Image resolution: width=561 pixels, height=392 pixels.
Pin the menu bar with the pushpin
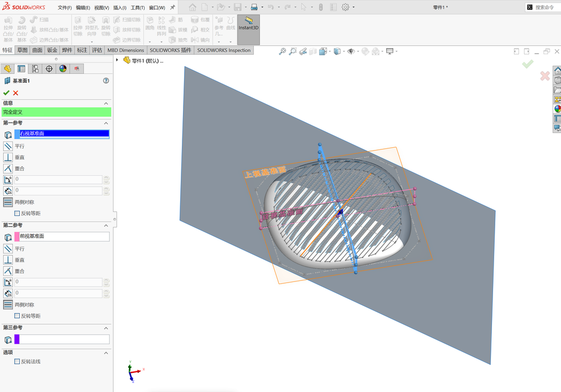tap(173, 7)
